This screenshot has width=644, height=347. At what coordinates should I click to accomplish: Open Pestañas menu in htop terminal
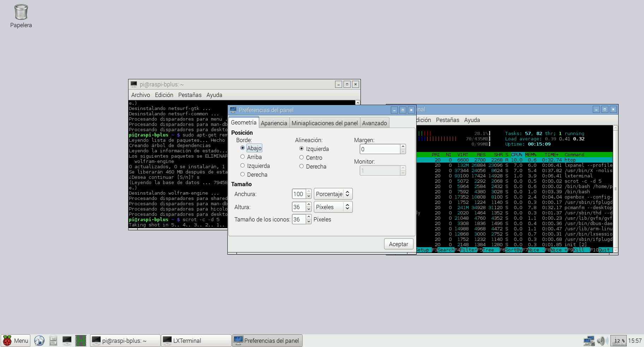coord(447,120)
